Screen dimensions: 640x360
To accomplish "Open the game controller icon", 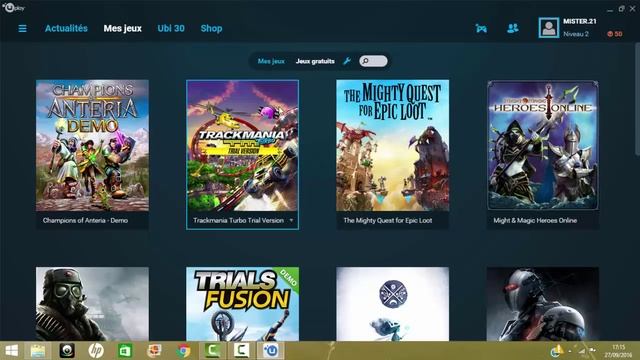I will pyautogui.click(x=481, y=28).
